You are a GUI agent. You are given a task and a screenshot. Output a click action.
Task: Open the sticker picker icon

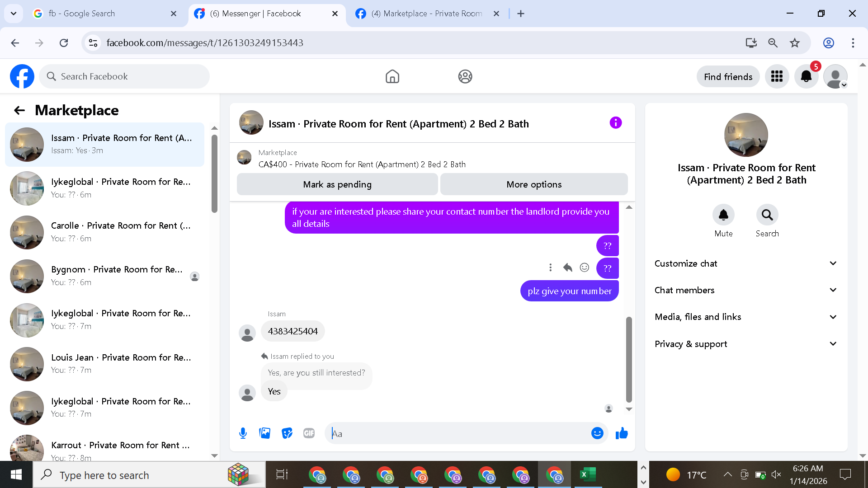[x=287, y=433]
